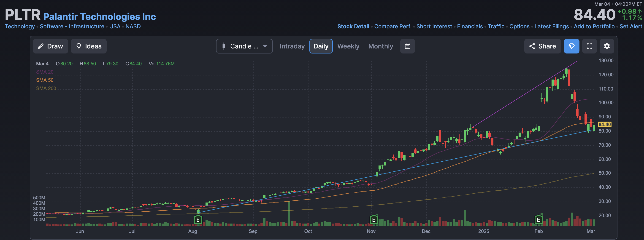Click the February earnings E marker
Screen dimensions: 644x240
tap(538, 220)
